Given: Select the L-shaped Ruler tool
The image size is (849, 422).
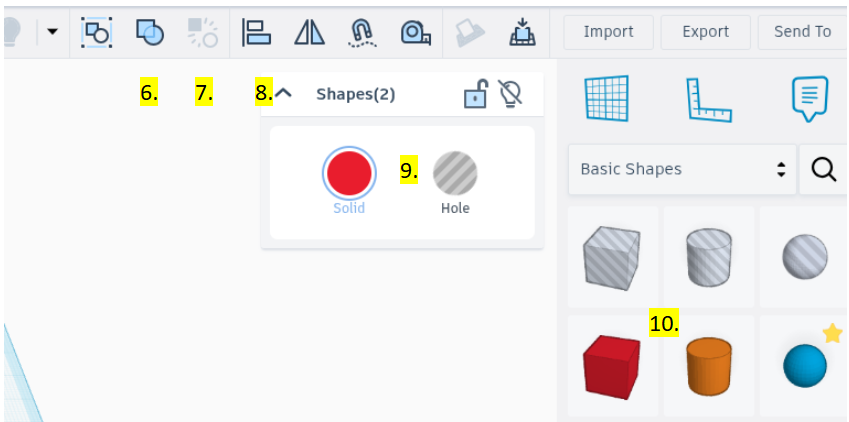Looking at the screenshot, I should 709,100.
